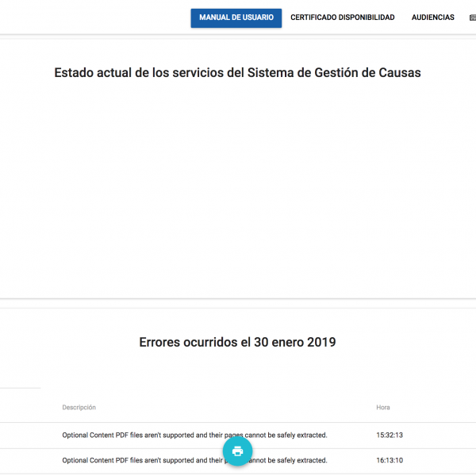Click the word 'Causas' in the main title
Viewport: 476px width, 476px height.
[400, 73]
